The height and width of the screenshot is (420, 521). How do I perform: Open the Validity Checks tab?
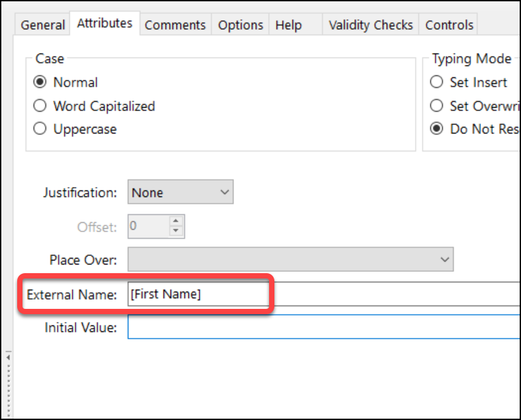pyautogui.click(x=370, y=25)
